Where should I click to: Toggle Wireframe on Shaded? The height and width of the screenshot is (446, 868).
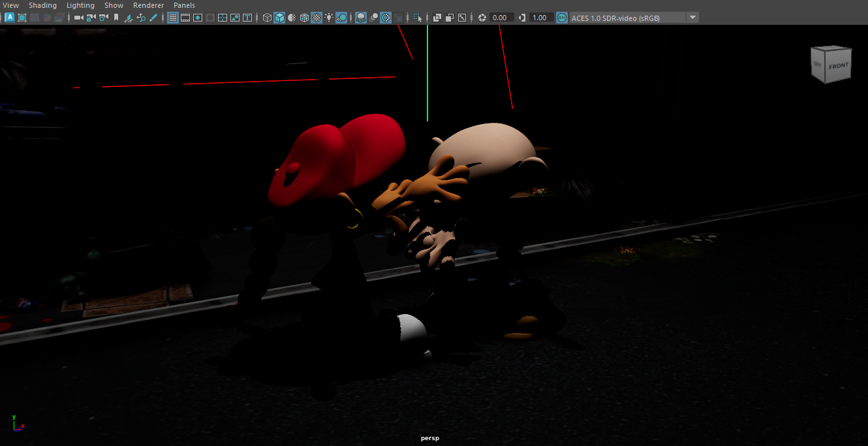click(x=305, y=18)
